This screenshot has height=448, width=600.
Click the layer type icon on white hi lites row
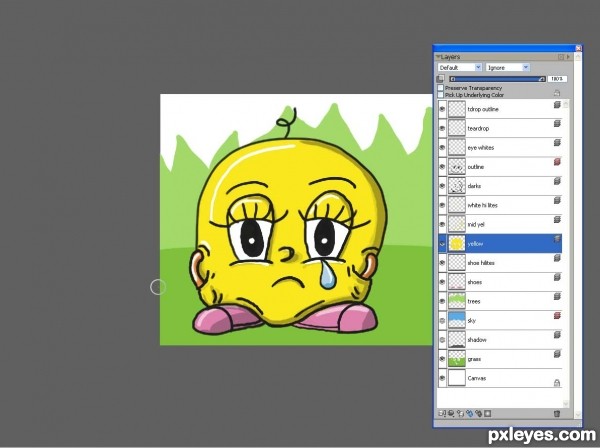tap(557, 200)
